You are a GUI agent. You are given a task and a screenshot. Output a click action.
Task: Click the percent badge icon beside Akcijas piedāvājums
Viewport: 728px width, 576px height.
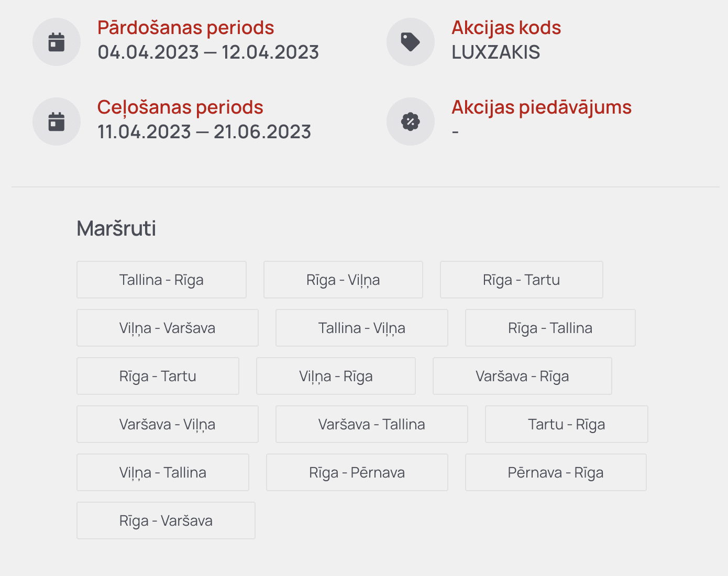click(x=411, y=121)
